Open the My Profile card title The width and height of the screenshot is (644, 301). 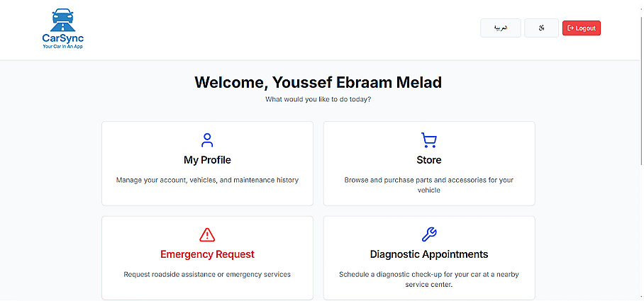click(207, 160)
